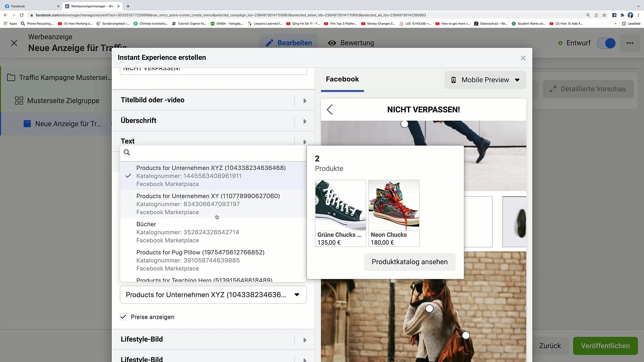Show more bookmarks with the » chevron
Viewport: 644px width, 362px height.
pos(615,23)
